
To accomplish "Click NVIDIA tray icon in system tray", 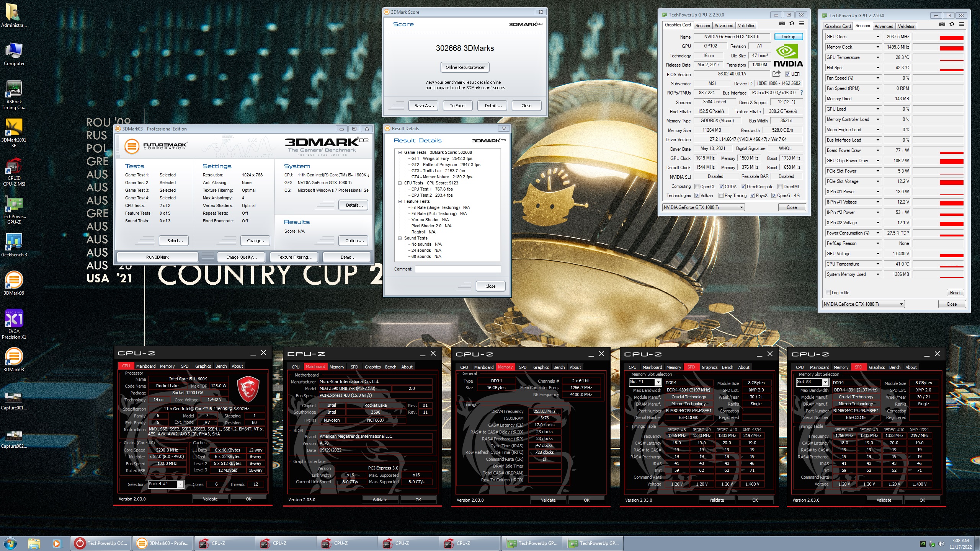I will (923, 543).
